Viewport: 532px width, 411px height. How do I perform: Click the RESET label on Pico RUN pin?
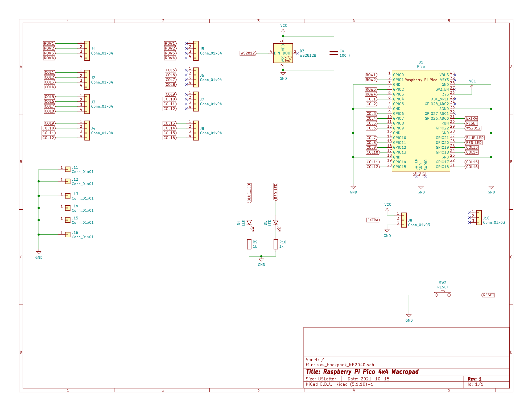coord(471,123)
